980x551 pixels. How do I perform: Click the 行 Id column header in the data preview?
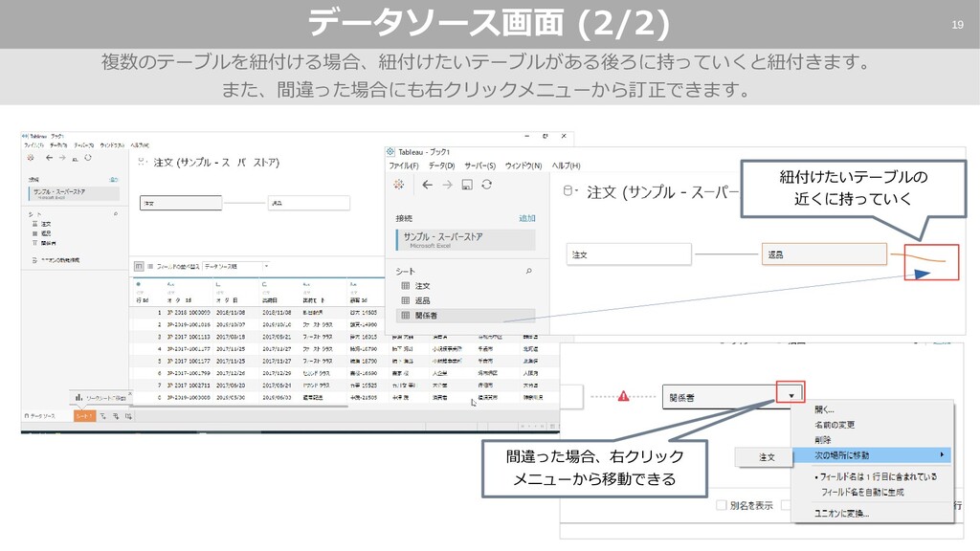tap(143, 299)
